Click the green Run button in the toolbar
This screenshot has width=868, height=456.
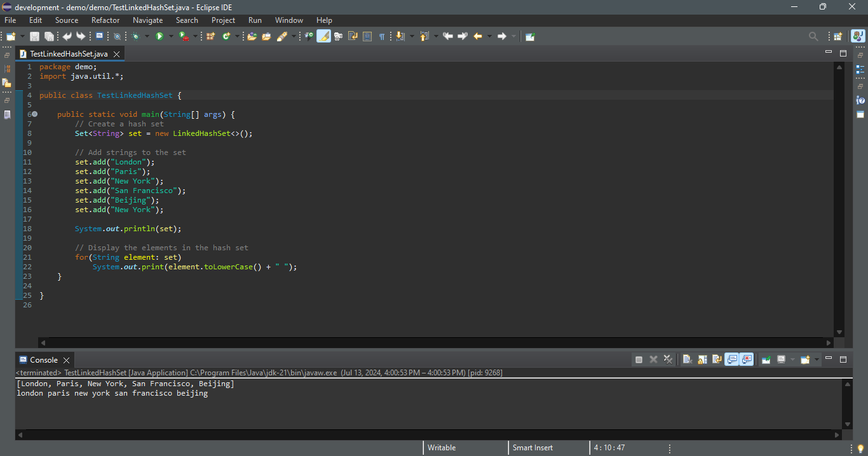coord(159,37)
